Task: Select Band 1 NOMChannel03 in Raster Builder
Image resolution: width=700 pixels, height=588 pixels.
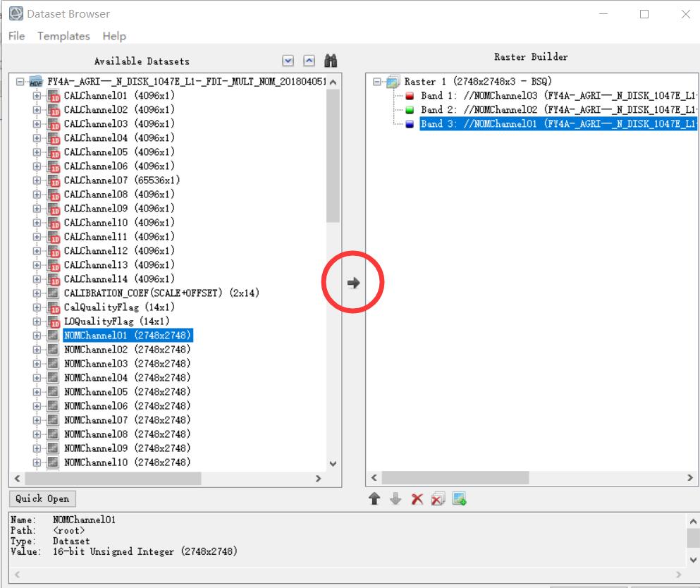Action: tap(558, 96)
